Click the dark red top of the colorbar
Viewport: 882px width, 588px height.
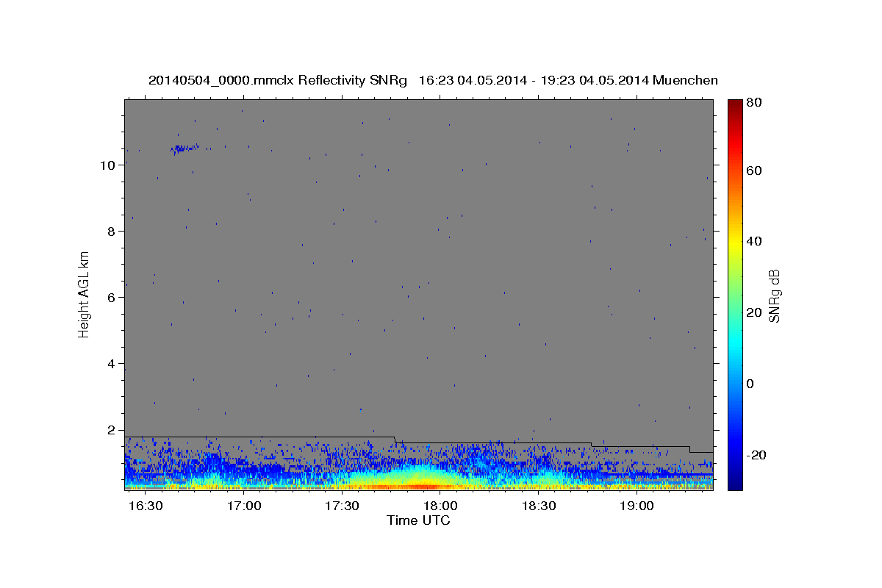(734, 105)
